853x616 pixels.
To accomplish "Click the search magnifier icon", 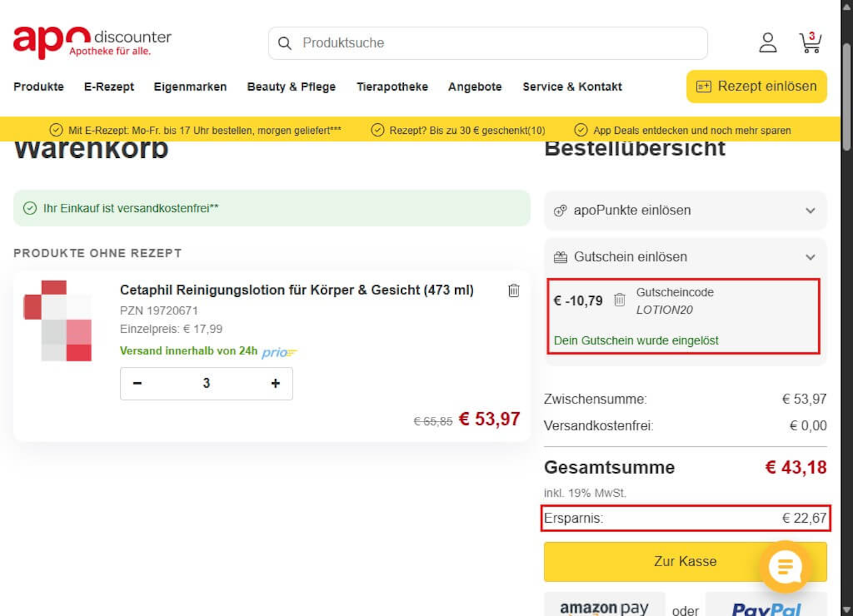I will (x=285, y=43).
